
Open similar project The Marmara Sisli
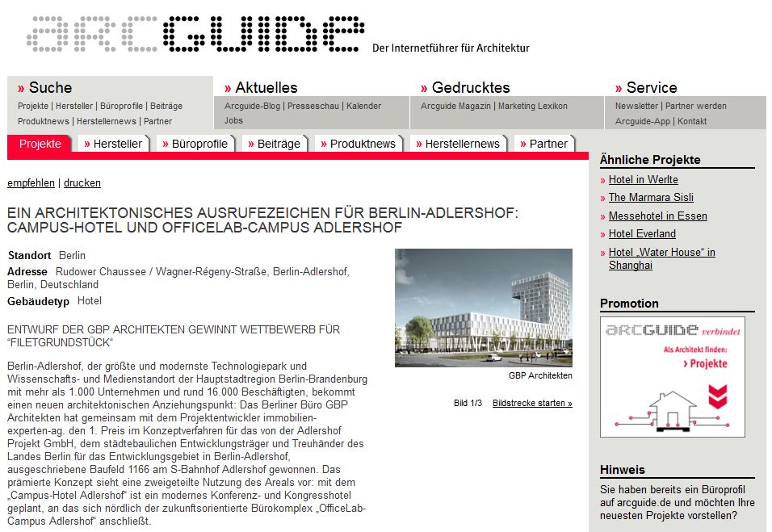651,197
